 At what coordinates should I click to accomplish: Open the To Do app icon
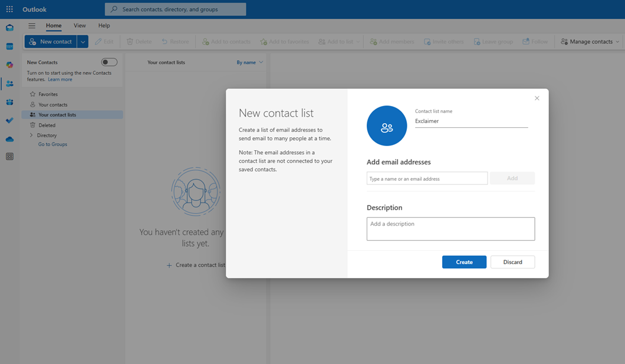click(x=9, y=121)
